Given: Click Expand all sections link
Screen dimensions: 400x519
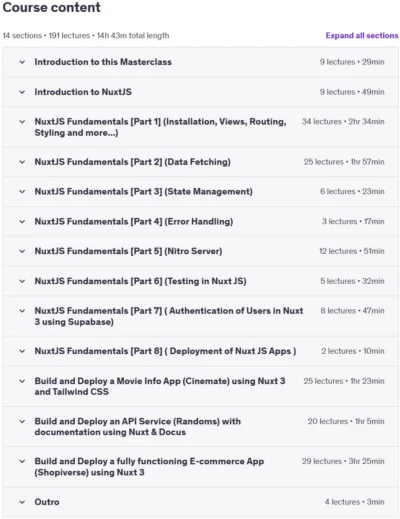Looking at the screenshot, I should (362, 35).
